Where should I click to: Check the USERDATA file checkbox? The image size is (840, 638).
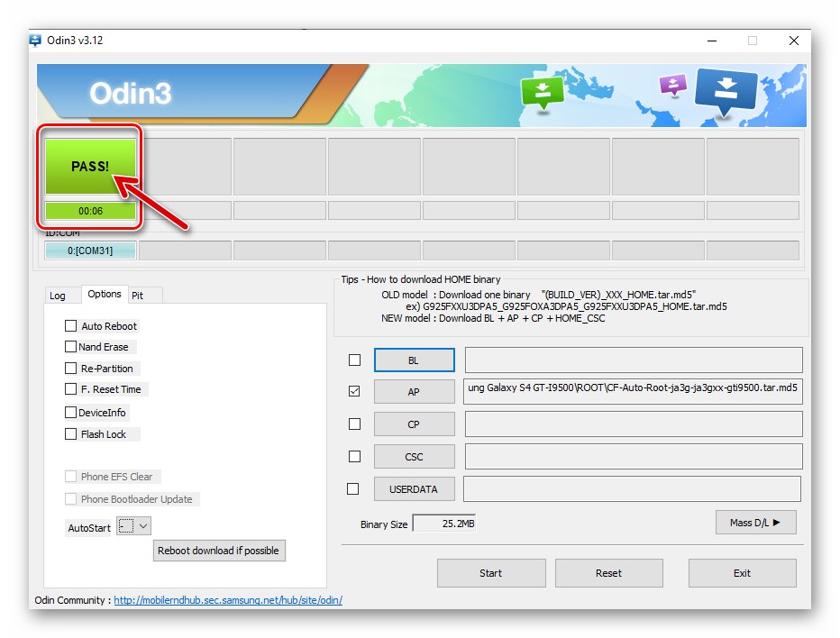pyautogui.click(x=353, y=489)
